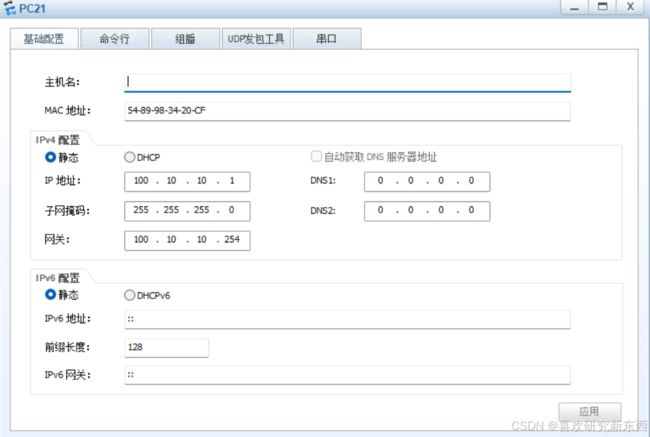Open the 命令行 tab
This screenshot has height=437, width=650.
click(x=115, y=39)
